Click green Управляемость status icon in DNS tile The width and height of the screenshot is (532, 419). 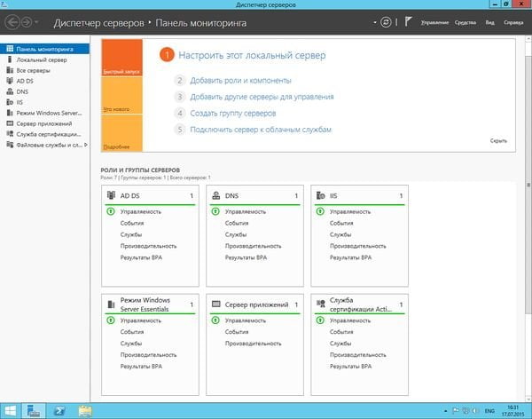click(215, 211)
